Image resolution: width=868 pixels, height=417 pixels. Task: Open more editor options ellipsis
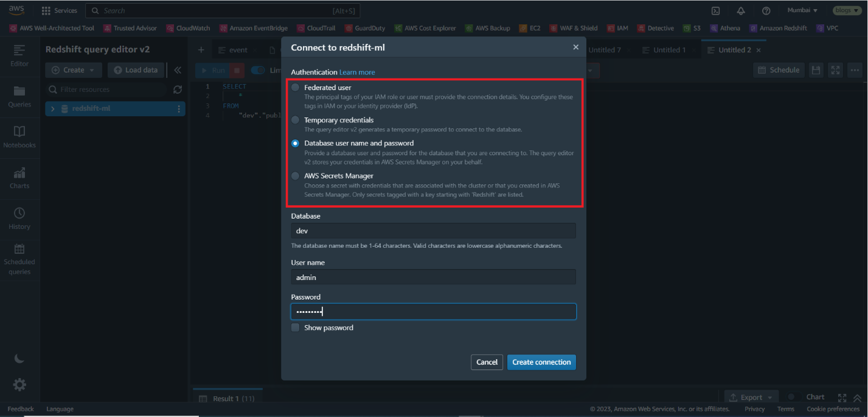click(x=855, y=70)
